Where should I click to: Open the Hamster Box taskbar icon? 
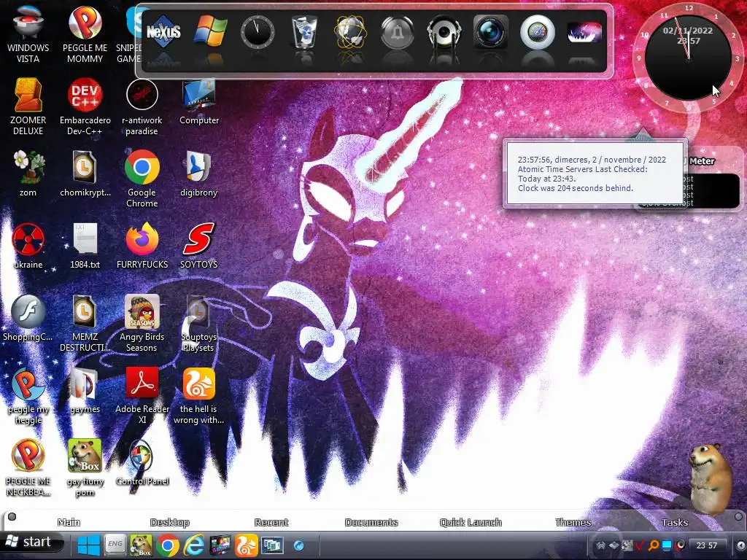click(141, 545)
